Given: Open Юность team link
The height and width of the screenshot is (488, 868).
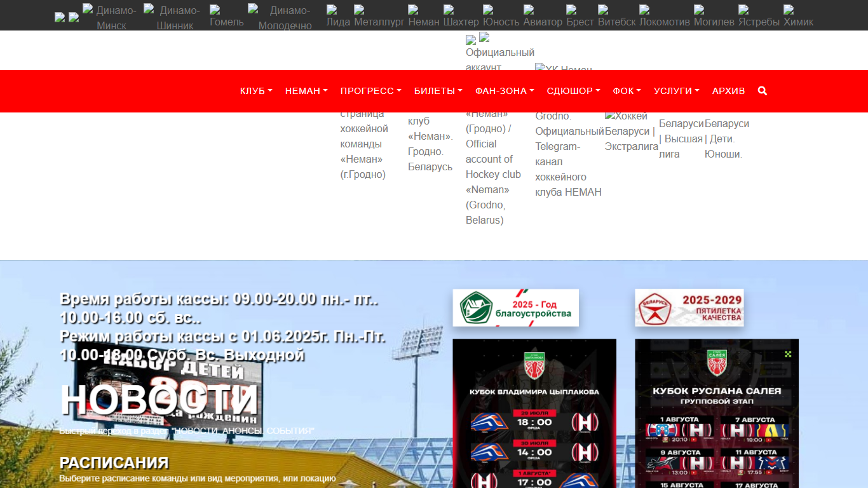Looking at the screenshot, I should [501, 17].
